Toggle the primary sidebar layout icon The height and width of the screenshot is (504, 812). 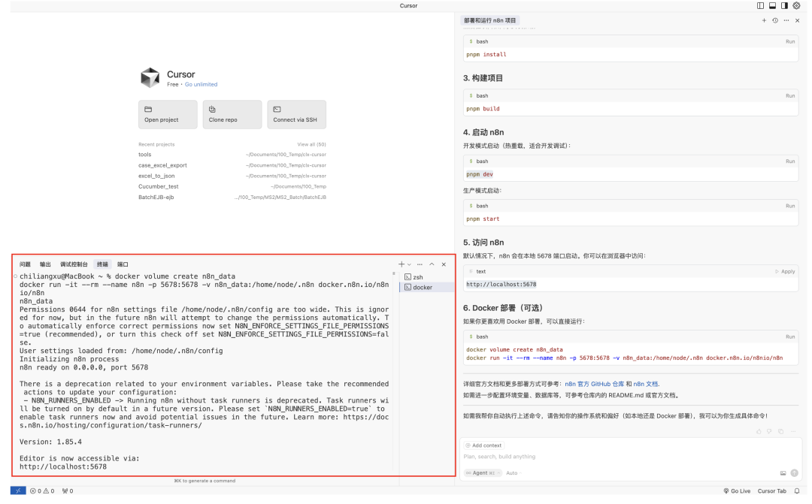pos(760,6)
